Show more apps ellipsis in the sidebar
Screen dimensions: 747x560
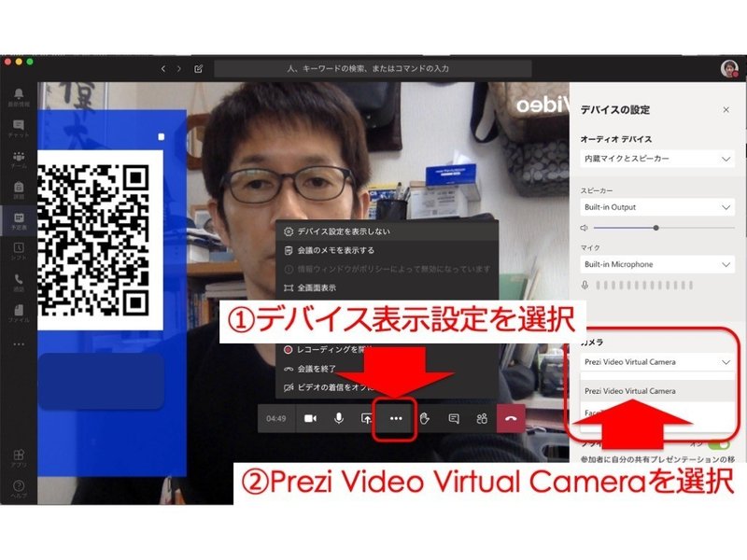pos(19,343)
